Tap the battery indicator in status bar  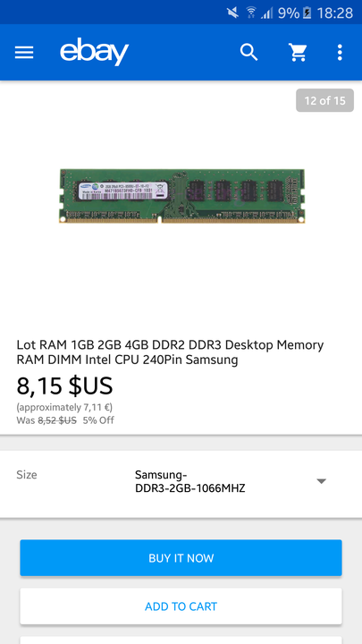pyautogui.click(x=307, y=13)
